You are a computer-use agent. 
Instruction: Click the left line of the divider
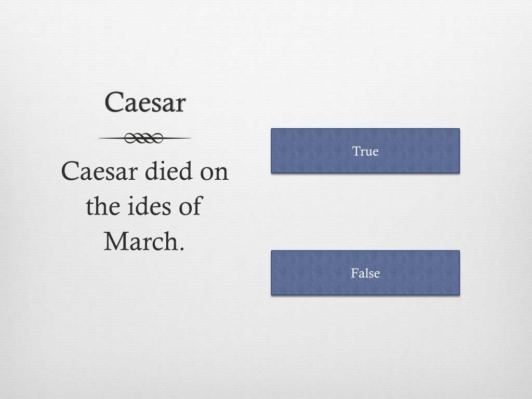(111, 138)
